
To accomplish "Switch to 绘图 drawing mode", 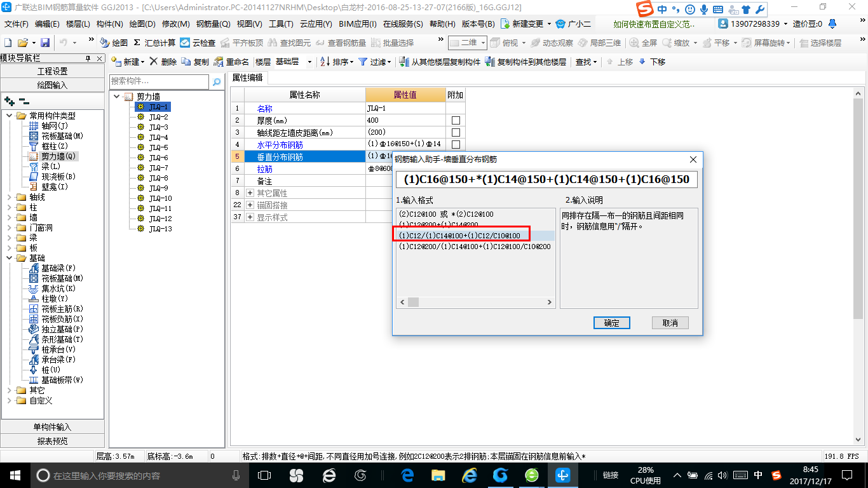I will point(114,43).
